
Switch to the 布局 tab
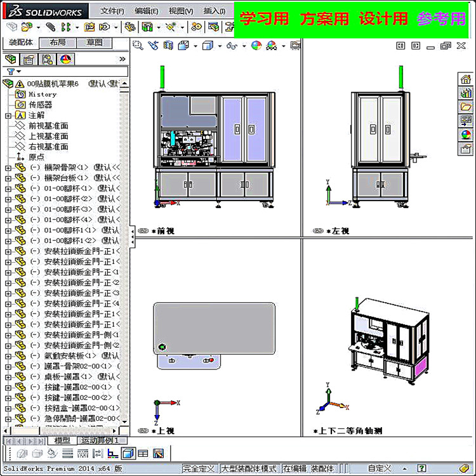58,43
